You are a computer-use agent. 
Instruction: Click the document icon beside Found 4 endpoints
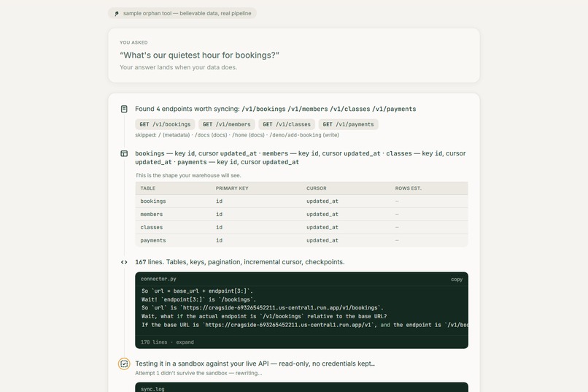click(124, 109)
